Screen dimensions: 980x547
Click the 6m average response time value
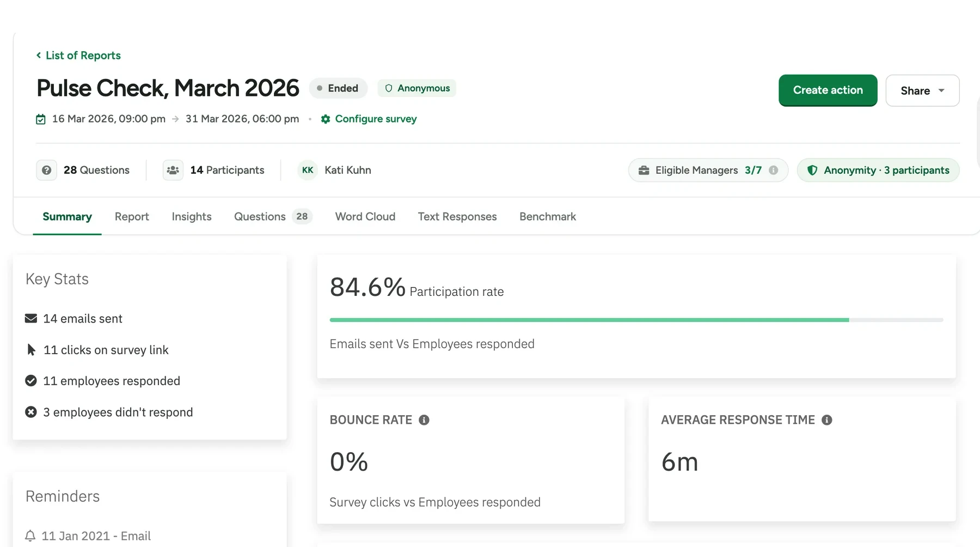679,462
